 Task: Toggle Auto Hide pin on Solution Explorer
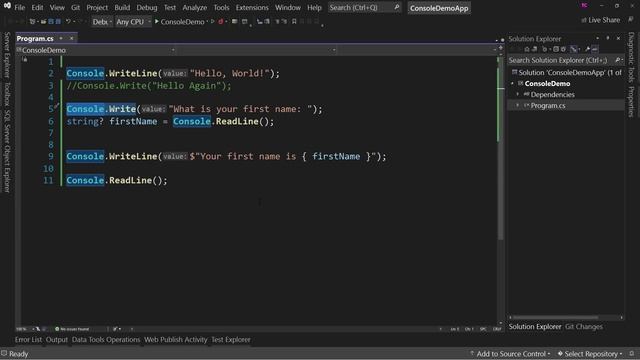[608, 38]
